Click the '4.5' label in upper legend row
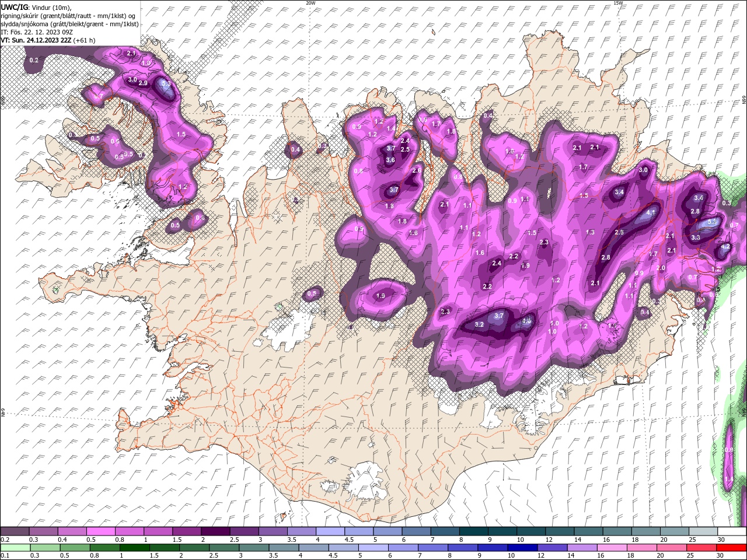 click(349, 539)
